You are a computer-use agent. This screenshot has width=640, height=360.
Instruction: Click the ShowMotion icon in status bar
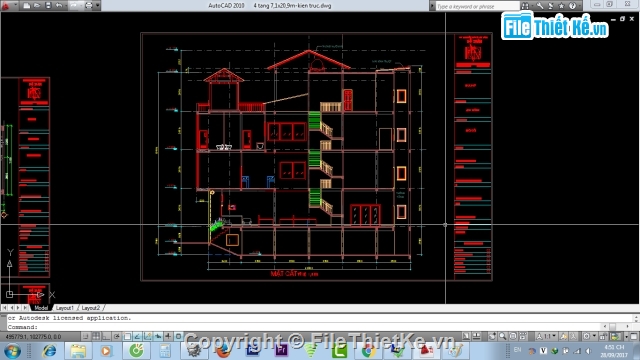point(523,336)
